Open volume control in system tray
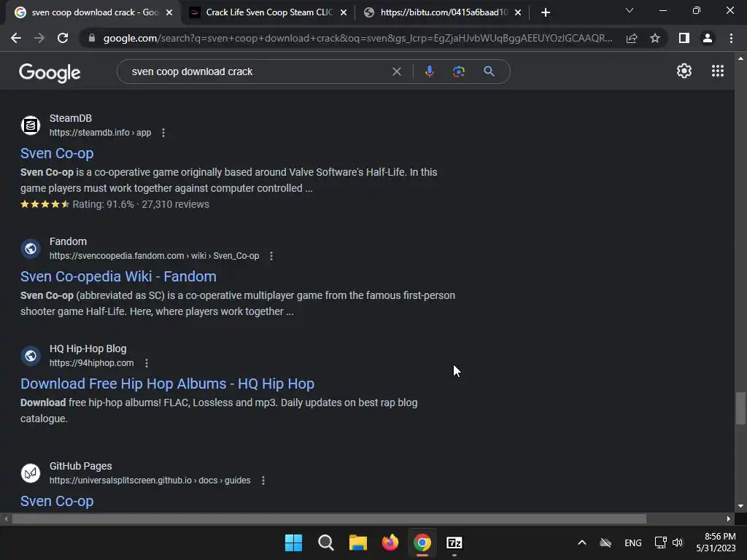The width and height of the screenshot is (747, 560). pyautogui.click(x=678, y=542)
